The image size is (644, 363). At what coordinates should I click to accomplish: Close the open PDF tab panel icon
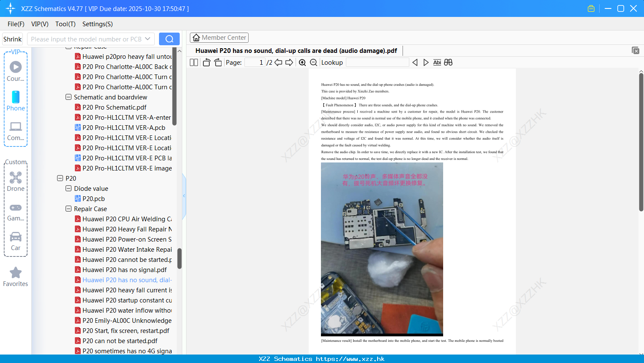[636, 50]
